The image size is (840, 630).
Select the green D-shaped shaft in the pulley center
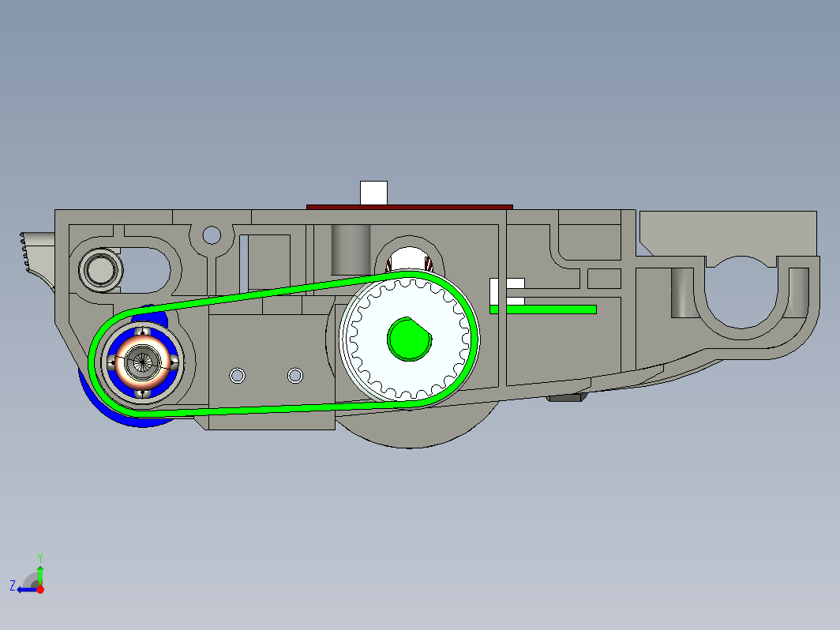(x=409, y=339)
